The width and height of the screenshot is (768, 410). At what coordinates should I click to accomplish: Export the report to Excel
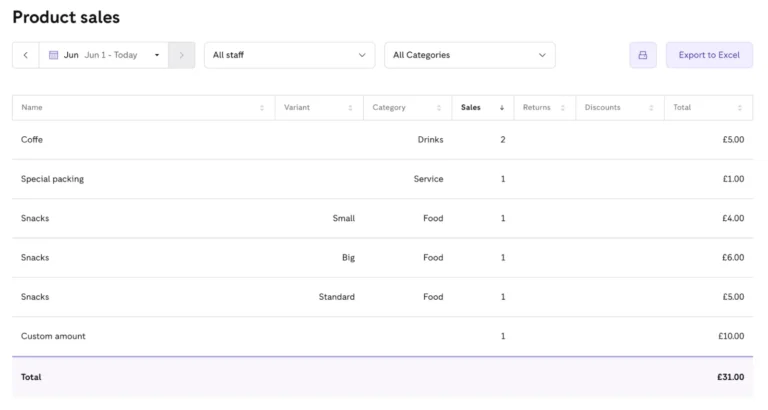pos(709,55)
